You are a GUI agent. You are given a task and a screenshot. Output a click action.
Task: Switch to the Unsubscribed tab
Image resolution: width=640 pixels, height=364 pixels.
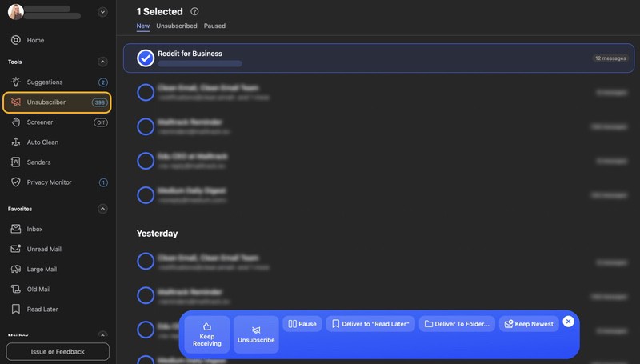coord(177,26)
